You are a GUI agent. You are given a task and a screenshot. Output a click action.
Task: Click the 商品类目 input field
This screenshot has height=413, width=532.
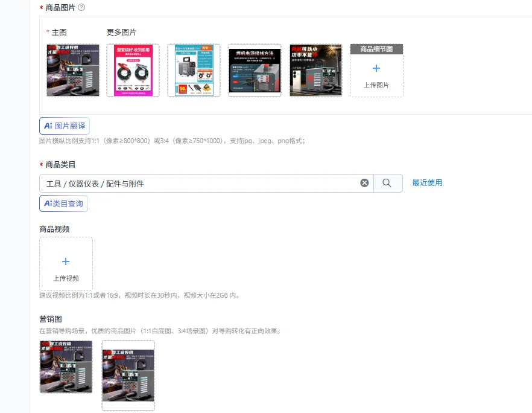206,184
